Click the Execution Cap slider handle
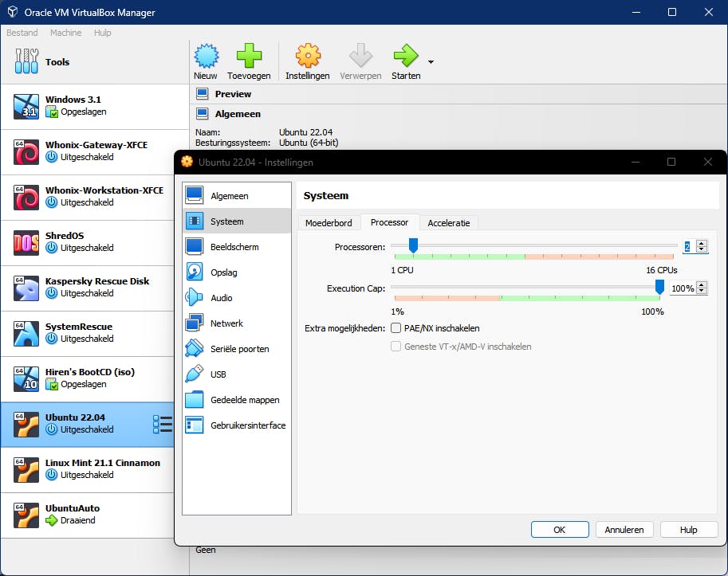728x576 pixels. (x=659, y=287)
